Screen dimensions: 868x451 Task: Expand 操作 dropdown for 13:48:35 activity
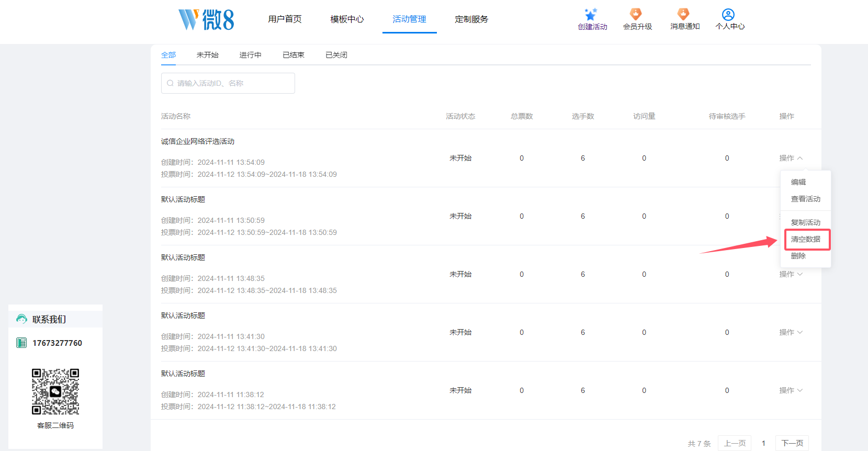click(791, 274)
